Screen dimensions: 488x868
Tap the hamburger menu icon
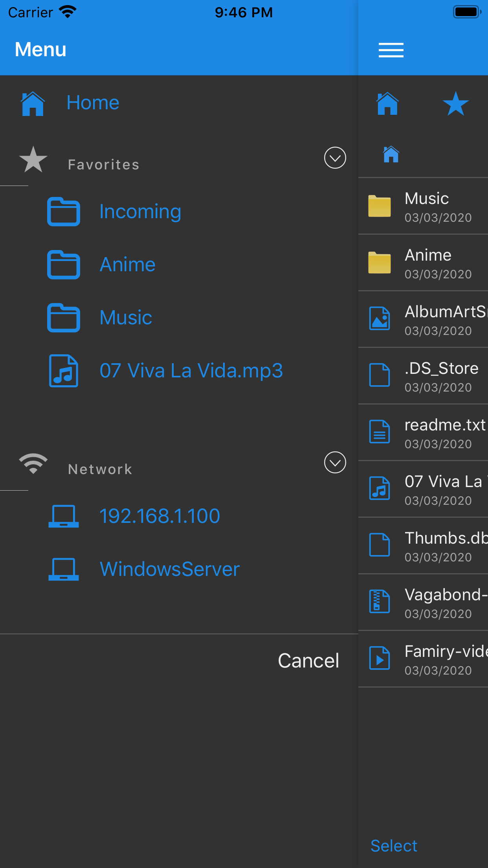(391, 50)
